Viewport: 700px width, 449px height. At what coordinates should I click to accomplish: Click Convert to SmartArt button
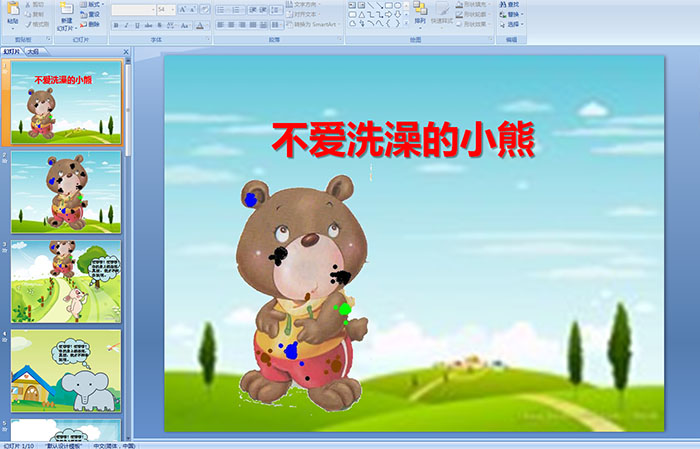312,24
